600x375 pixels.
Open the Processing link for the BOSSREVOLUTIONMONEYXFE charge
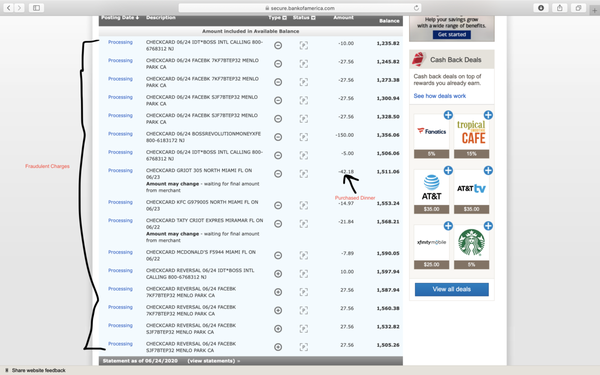tap(120, 134)
